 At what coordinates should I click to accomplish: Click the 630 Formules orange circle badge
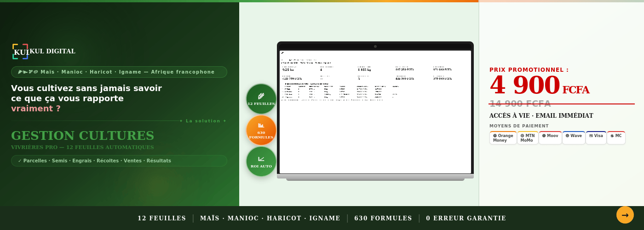[261, 130]
